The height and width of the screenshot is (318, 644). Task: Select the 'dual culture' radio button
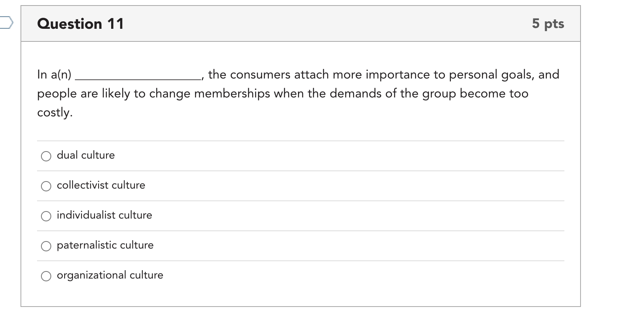[46, 156]
